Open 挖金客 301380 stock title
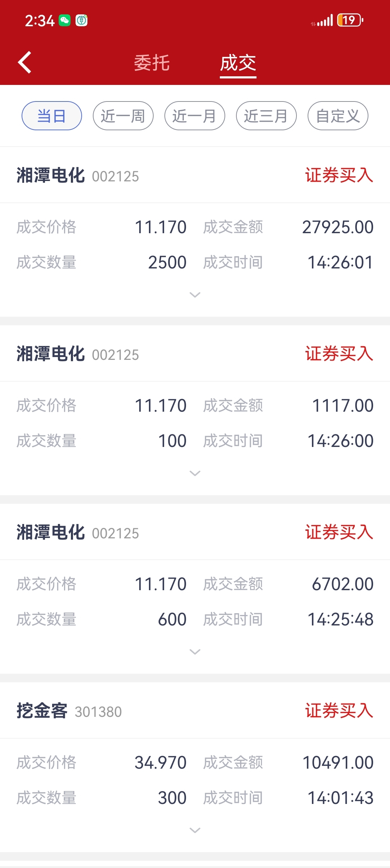This screenshot has height=868, width=390. [x=69, y=711]
